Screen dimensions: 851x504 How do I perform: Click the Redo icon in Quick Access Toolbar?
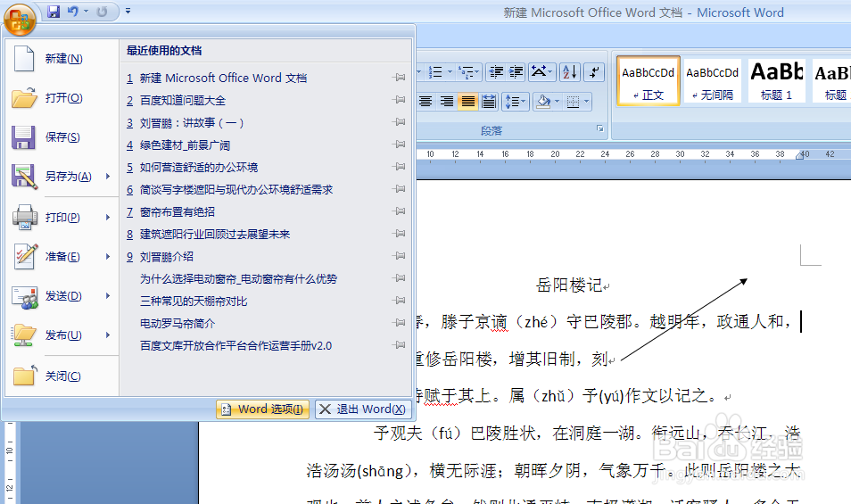coord(102,12)
